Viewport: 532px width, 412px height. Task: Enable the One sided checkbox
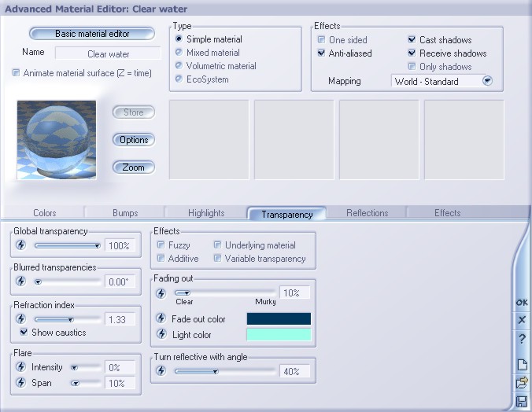click(x=321, y=40)
